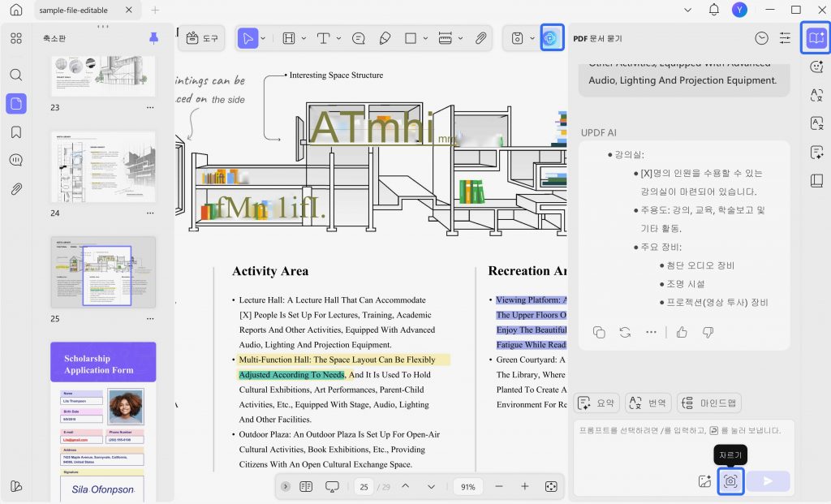Select the pencil drawing tool
Image resolution: width=831 pixels, height=504 pixels.
coord(385,38)
